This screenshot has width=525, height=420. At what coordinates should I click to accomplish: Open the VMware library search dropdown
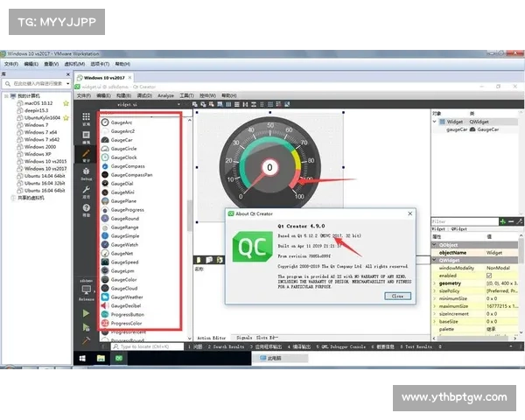click(x=68, y=83)
